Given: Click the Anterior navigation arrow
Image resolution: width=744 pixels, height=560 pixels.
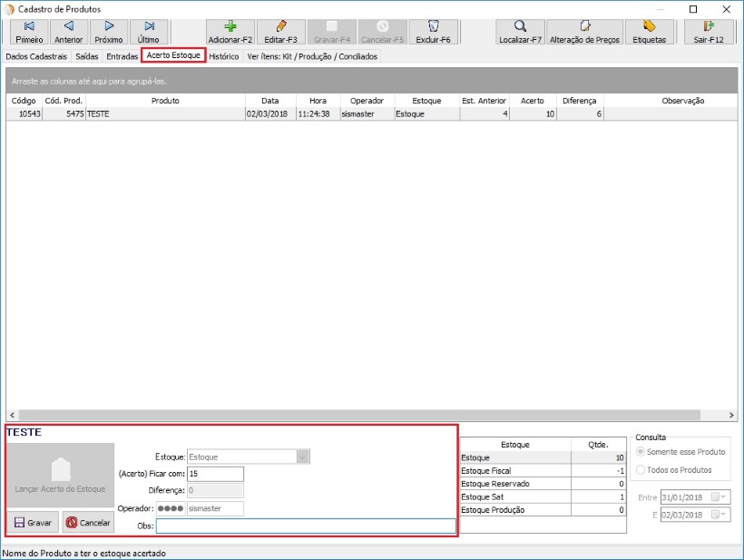Looking at the screenshot, I should coord(68,32).
